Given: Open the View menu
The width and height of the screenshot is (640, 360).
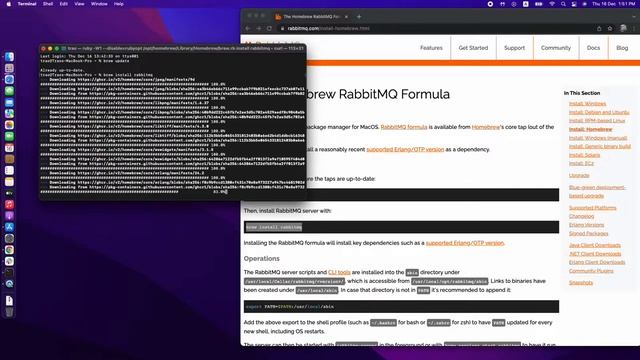Looking at the screenshot, I should tap(79, 4).
